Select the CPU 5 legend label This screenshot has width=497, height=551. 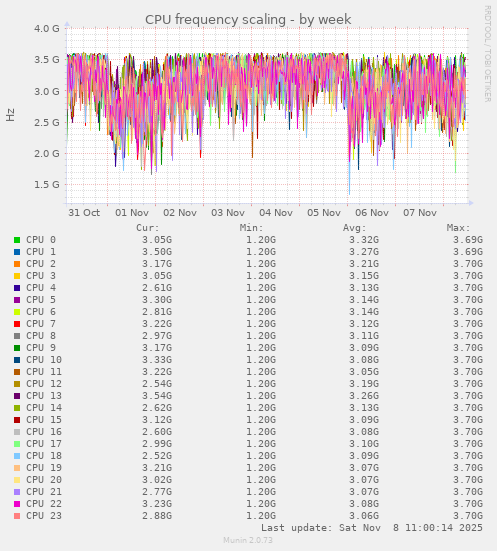(x=41, y=300)
